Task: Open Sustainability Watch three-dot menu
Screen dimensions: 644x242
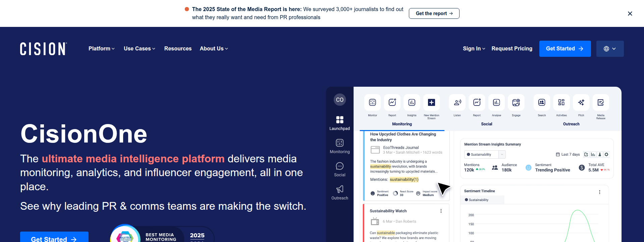Action: pos(441,211)
